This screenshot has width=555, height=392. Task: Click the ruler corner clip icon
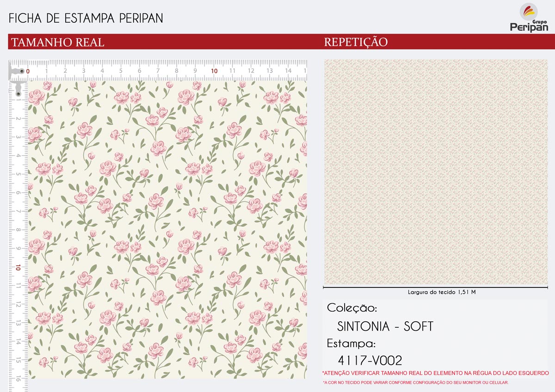click(x=18, y=79)
